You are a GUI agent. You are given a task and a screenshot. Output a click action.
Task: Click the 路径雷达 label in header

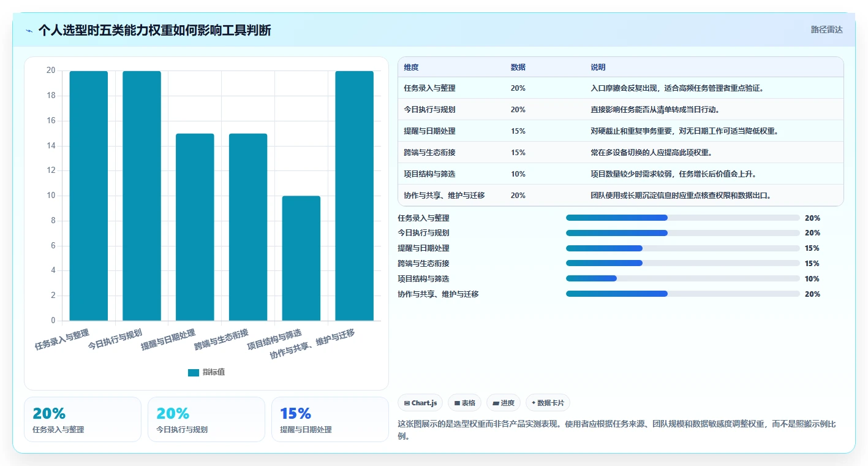pyautogui.click(x=826, y=29)
